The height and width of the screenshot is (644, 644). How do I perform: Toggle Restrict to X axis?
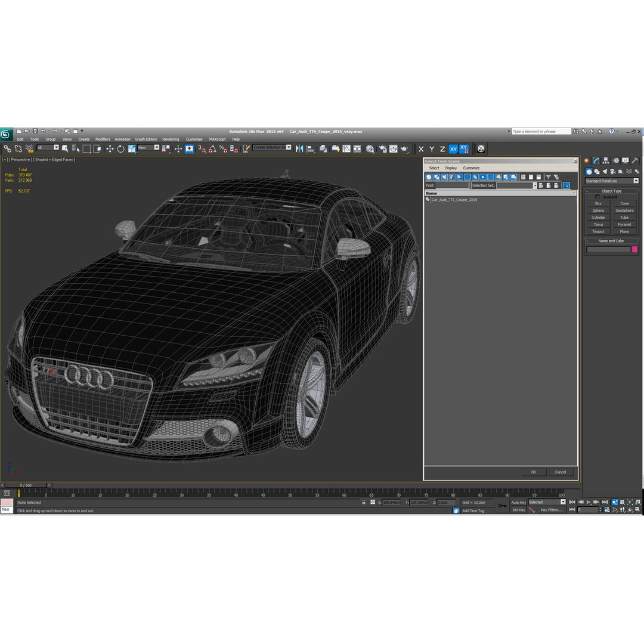[x=421, y=149]
